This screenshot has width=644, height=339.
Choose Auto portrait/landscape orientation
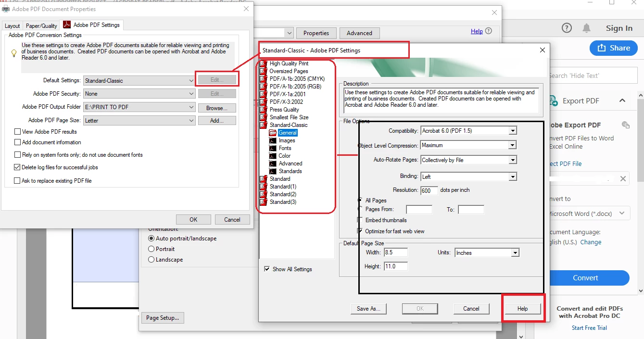pyautogui.click(x=152, y=239)
